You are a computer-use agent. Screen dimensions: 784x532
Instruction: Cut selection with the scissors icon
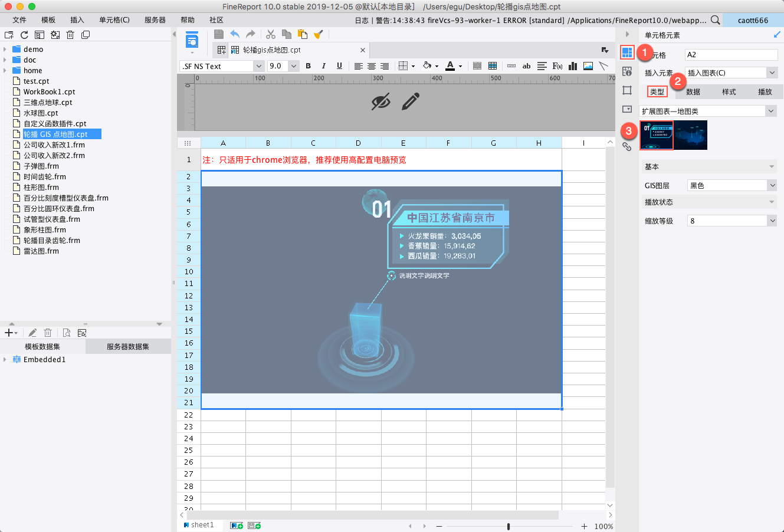click(271, 34)
